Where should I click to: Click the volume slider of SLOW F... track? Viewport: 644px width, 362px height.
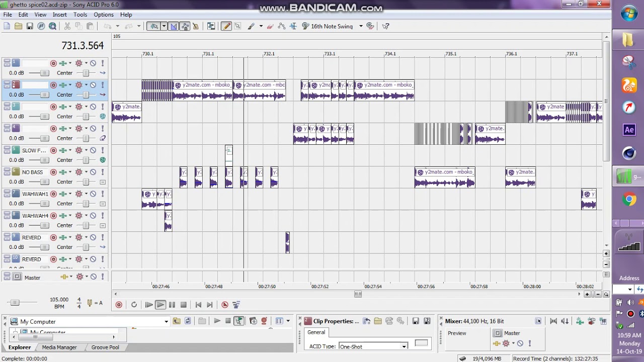(x=44, y=160)
